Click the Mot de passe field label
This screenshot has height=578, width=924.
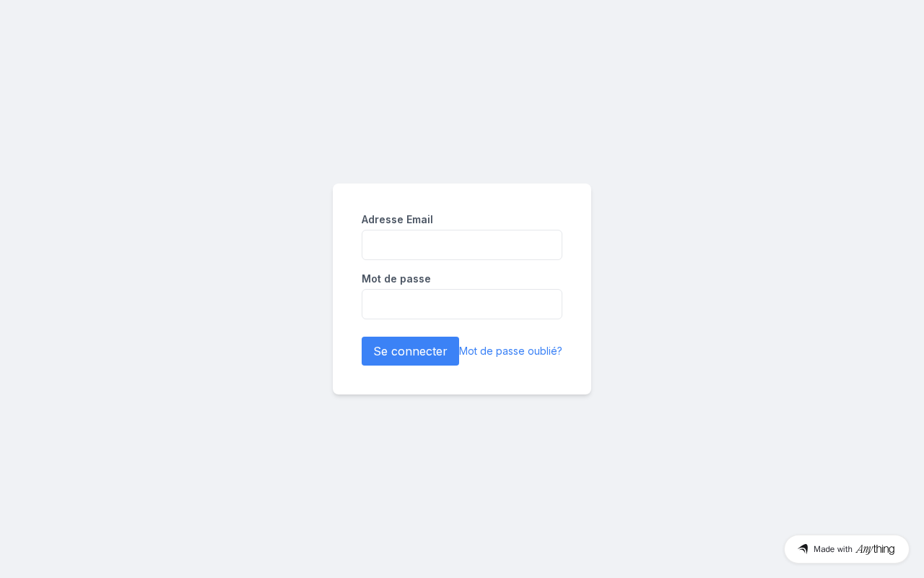pyautogui.click(x=396, y=279)
